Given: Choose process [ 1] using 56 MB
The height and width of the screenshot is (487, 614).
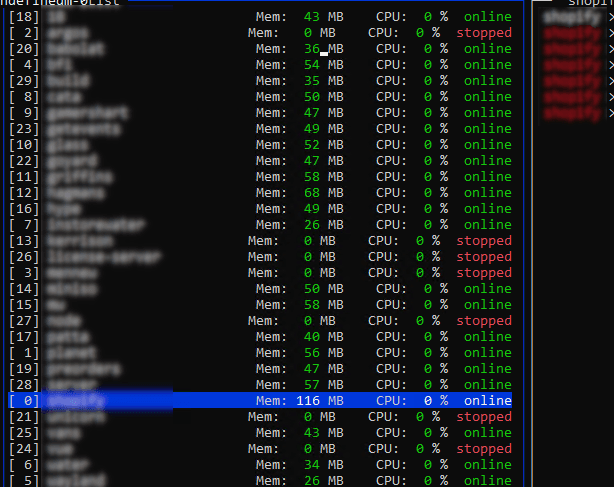Looking at the screenshot, I should point(260,353).
